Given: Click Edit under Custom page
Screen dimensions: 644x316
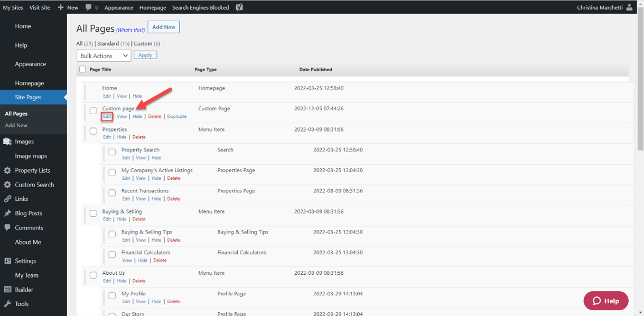Looking at the screenshot, I should tap(107, 116).
